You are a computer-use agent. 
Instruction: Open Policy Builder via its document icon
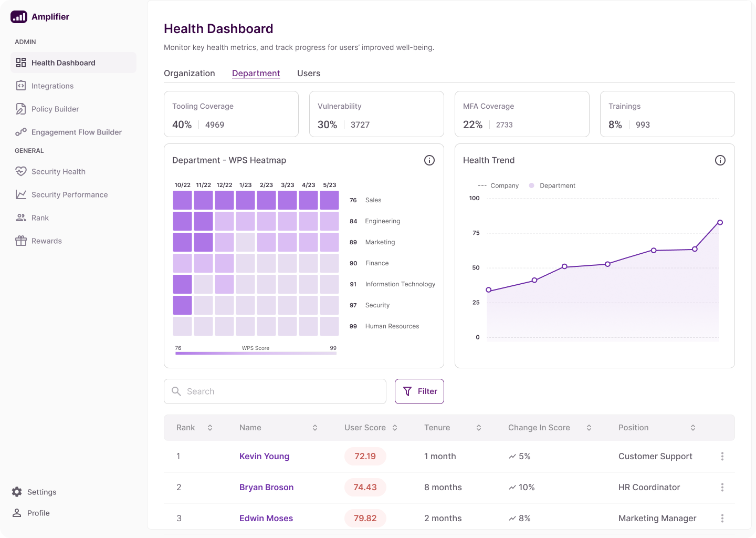click(21, 109)
